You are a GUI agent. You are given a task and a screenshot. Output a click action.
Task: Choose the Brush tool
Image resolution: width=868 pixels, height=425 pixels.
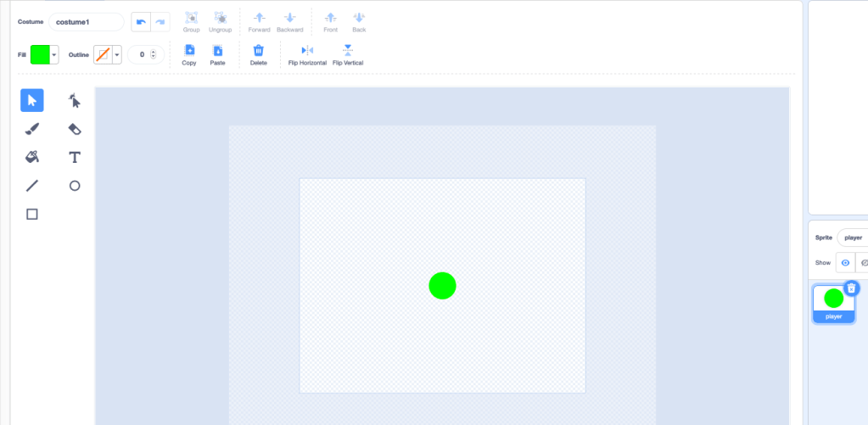pyautogui.click(x=32, y=129)
